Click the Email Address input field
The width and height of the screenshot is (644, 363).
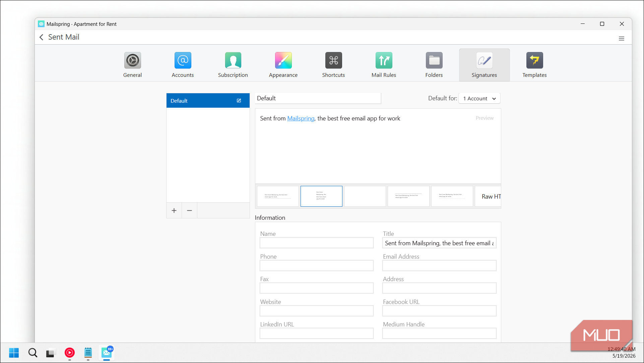[439, 266]
